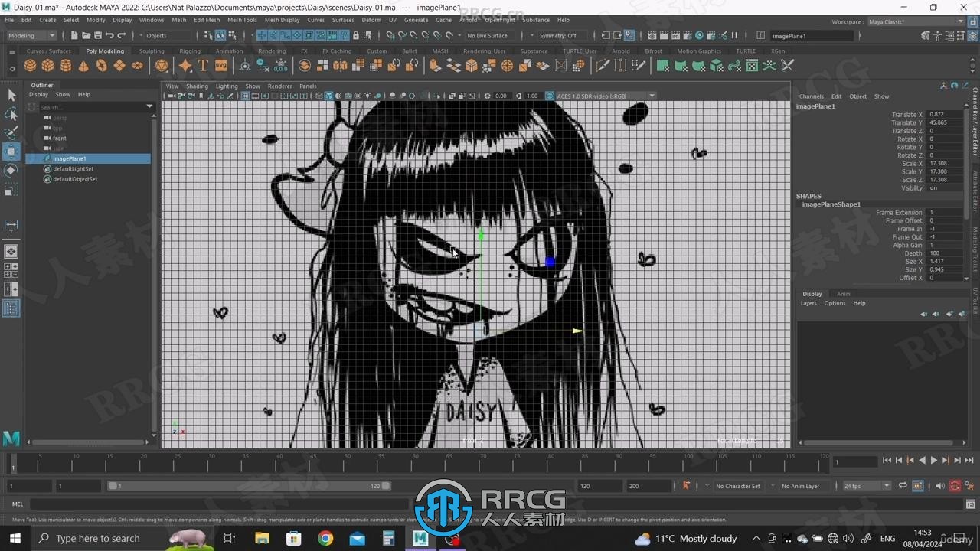Create a polygon cylinder from the shelf
This screenshot has height=551, width=980.
pos(66,66)
